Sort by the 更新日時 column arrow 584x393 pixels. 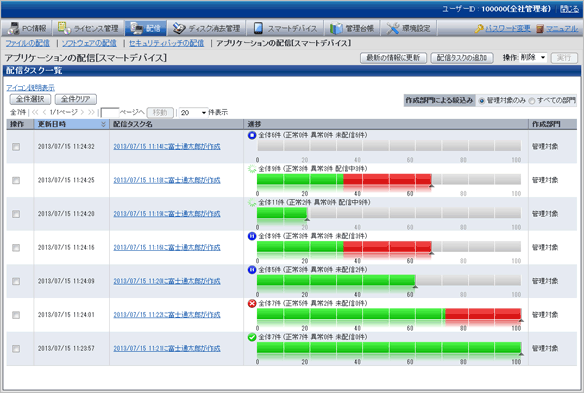tap(104, 124)
